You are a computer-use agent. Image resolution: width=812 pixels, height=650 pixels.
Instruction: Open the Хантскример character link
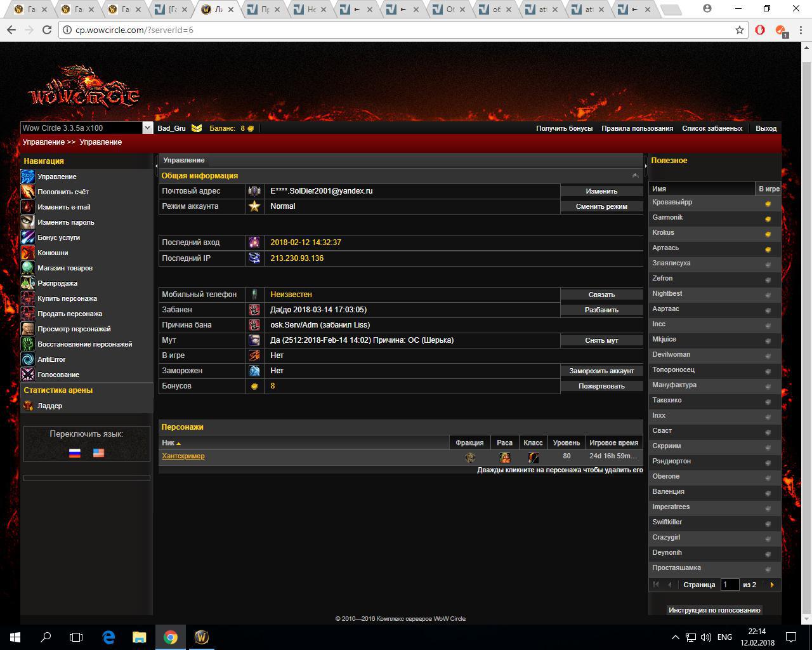(x=183, y=456)
